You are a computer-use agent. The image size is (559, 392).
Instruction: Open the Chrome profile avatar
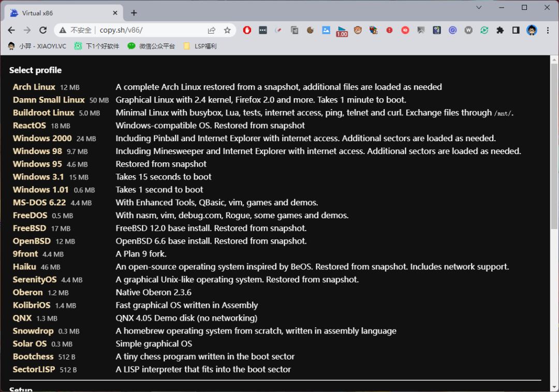(x=532, y=30)
